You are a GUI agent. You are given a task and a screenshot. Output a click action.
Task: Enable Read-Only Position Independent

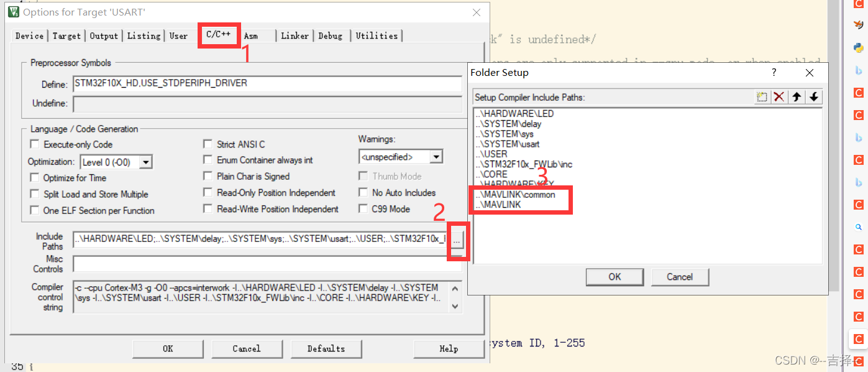coord(208,193)
